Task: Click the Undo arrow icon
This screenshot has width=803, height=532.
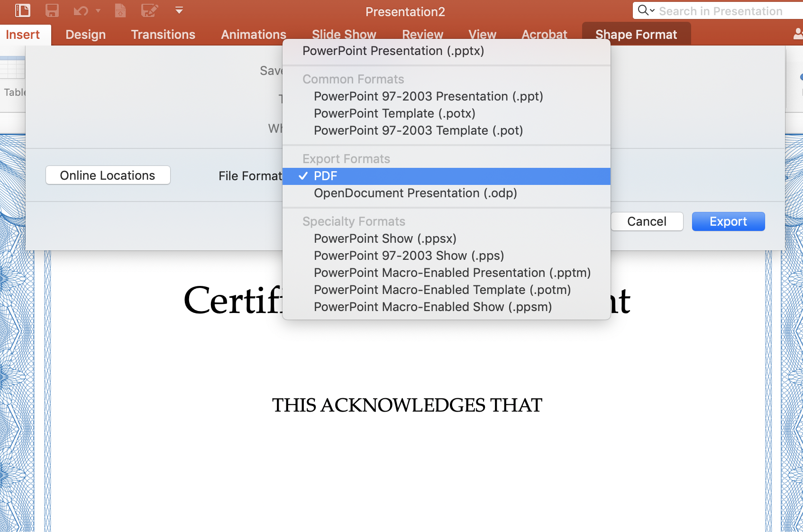Action: click(x=81, y=10)
